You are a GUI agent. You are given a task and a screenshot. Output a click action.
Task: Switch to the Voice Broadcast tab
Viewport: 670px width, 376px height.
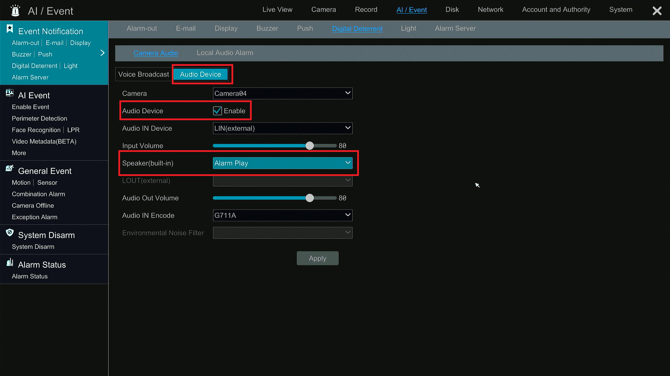pos(144,74)
